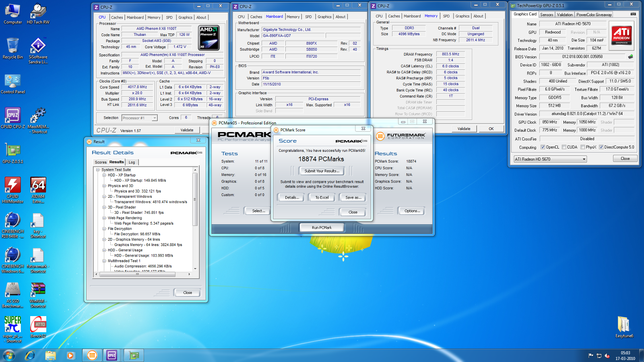
Task: Switch to GPU-Z taskbar button
Action: pos(134,355)
